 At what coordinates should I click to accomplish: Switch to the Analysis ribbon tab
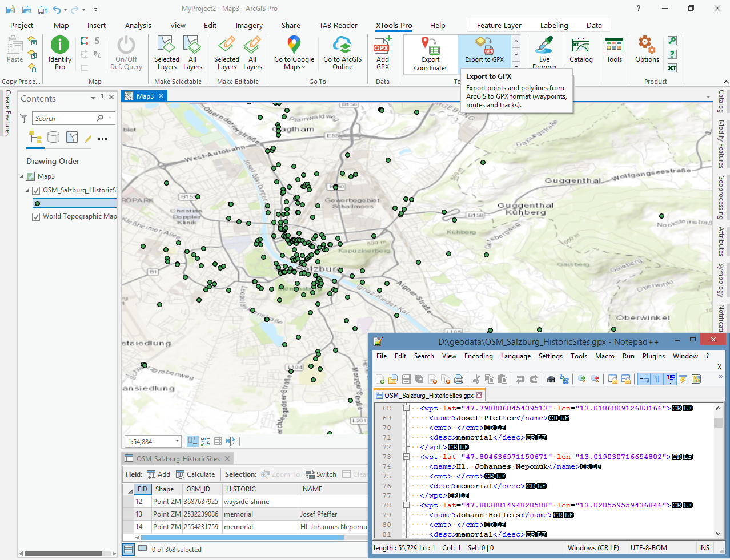[138, 25]
